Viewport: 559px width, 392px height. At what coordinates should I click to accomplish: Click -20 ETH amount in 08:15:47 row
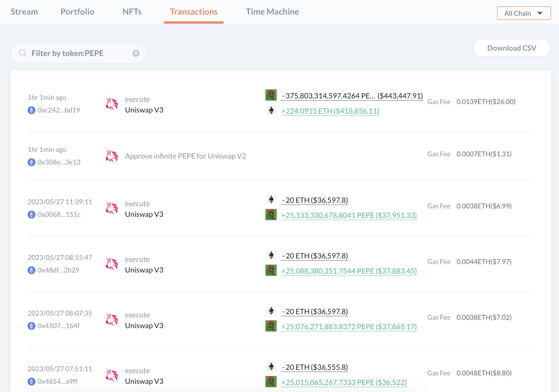click(x=315, y=256)
